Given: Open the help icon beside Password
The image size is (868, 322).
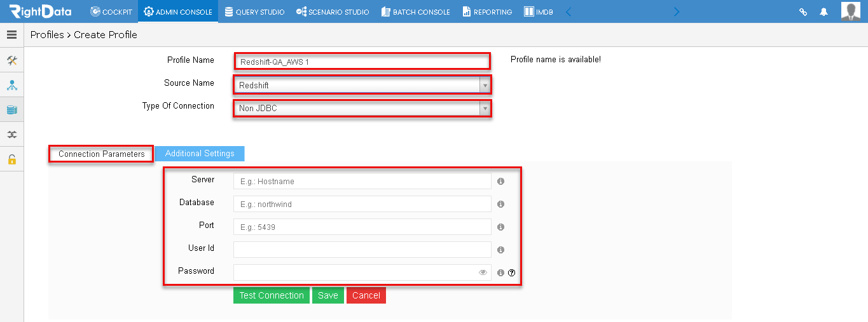Looking at the screenshot, I should 511,272.
